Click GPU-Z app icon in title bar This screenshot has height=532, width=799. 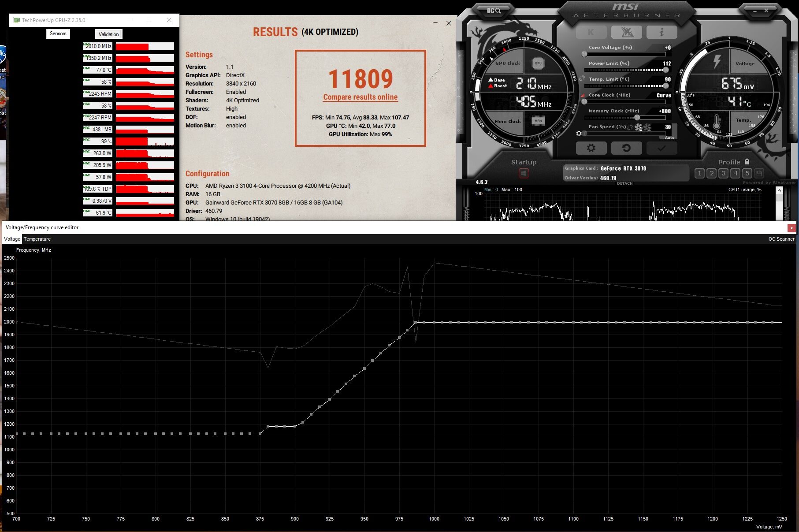tap(17, 20)
